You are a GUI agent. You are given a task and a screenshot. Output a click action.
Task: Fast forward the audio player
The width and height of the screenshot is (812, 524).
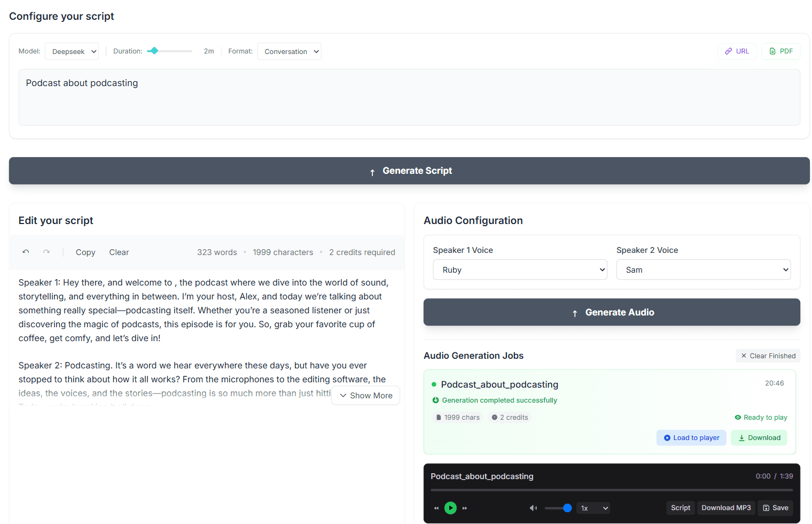tap(465, 508)
